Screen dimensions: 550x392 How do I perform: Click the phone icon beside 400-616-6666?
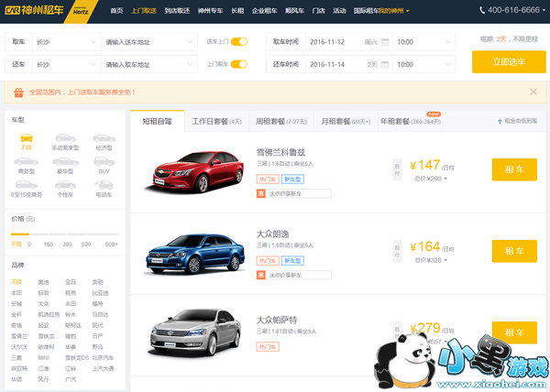click(482, 10)
